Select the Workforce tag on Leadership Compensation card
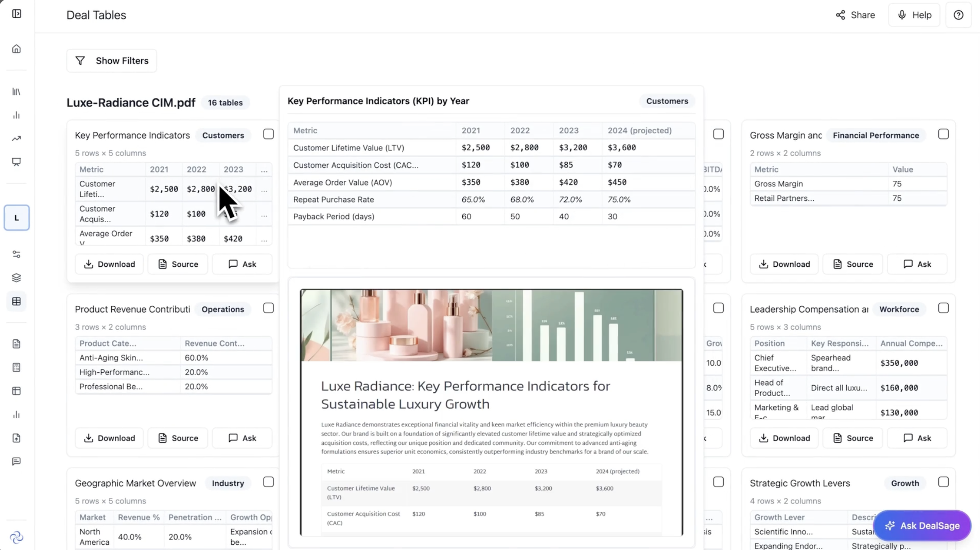980x550 pixels. pos(899,309)
